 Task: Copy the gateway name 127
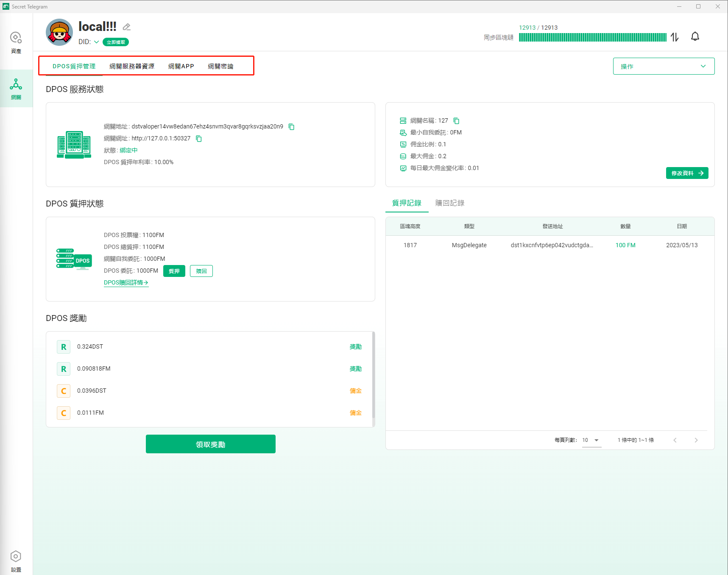pyautogui.click(x=456, y=121)
